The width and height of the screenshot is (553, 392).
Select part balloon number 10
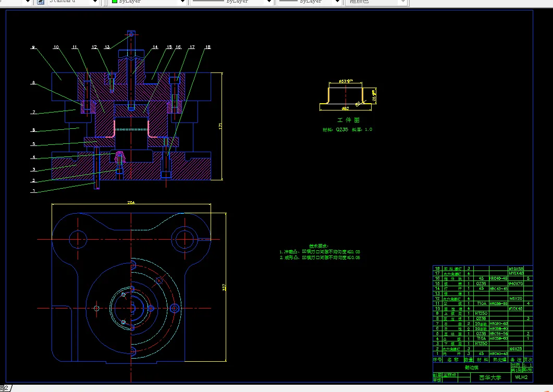click(56, 47)
